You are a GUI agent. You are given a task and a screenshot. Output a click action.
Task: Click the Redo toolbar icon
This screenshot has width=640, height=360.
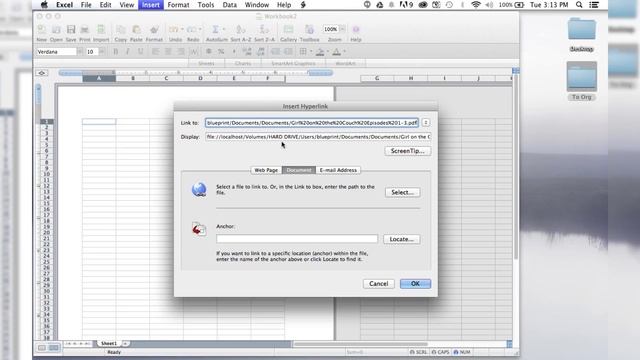click(191, 30)
